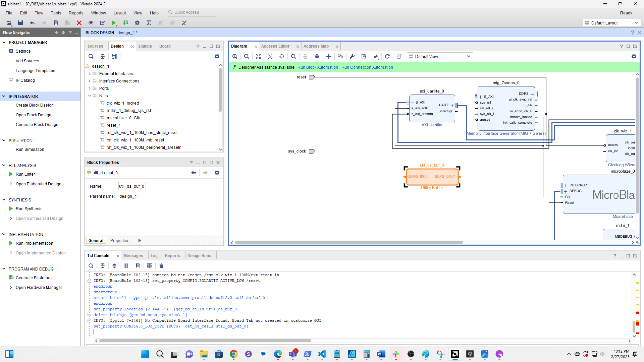
Task: Open diagram settings with the wrench icon
Action: (352, 56)
